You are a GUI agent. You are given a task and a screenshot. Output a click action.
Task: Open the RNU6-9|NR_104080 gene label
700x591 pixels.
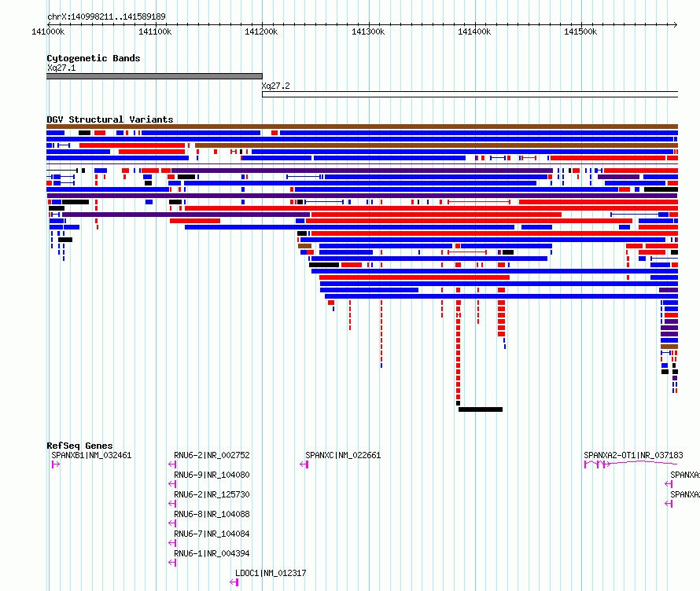point(212,475)
